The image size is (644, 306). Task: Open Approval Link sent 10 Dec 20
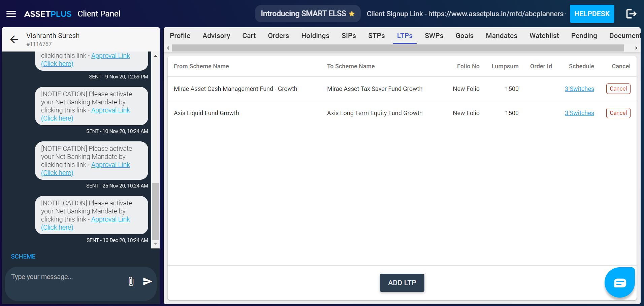pyautogui.click(x=110, y=219)
